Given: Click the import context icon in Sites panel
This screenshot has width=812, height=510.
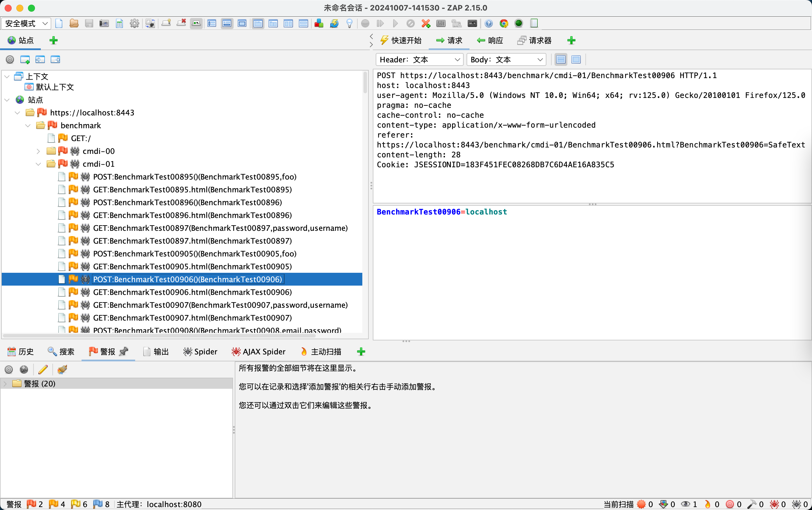Looking at the screenshot, I should click(x=40, y=60).
